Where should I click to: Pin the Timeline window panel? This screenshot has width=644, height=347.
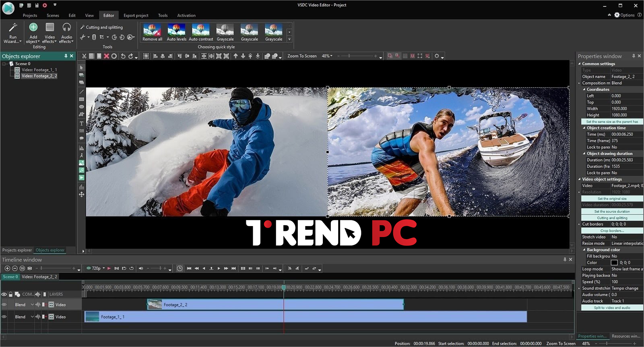565,260
